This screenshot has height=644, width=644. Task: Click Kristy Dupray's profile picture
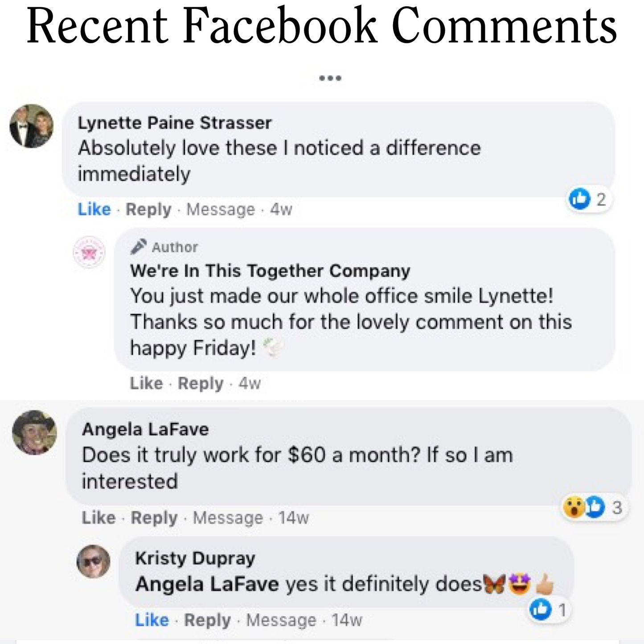(94, 561)
